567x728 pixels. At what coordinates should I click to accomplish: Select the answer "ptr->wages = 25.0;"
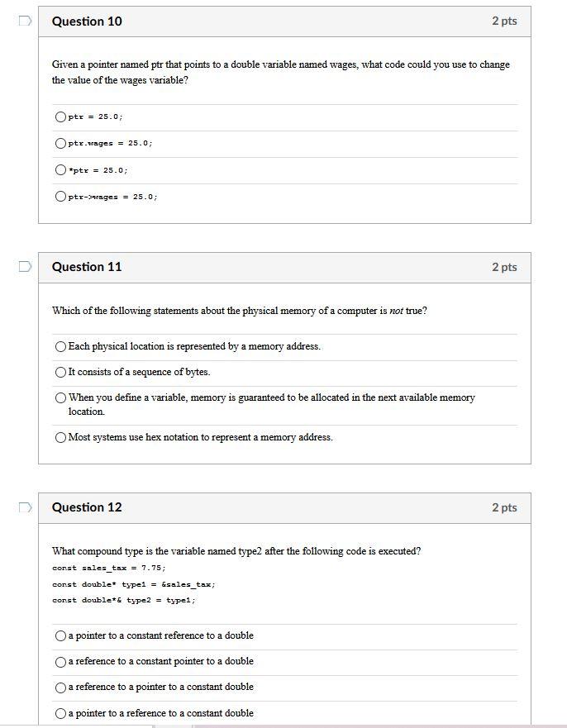pyautogui.click(x=60, y=196)
